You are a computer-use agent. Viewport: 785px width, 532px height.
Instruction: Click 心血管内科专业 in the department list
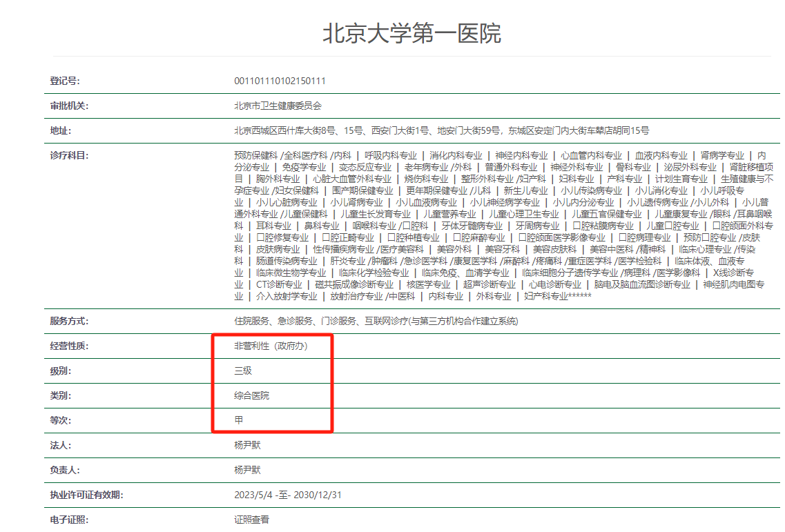[591, 156]
